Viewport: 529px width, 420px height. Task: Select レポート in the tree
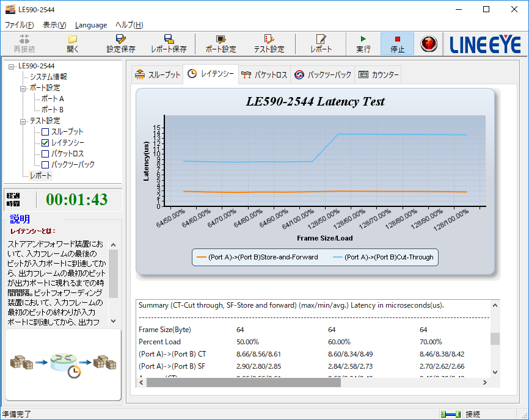[x=41, y=176]
